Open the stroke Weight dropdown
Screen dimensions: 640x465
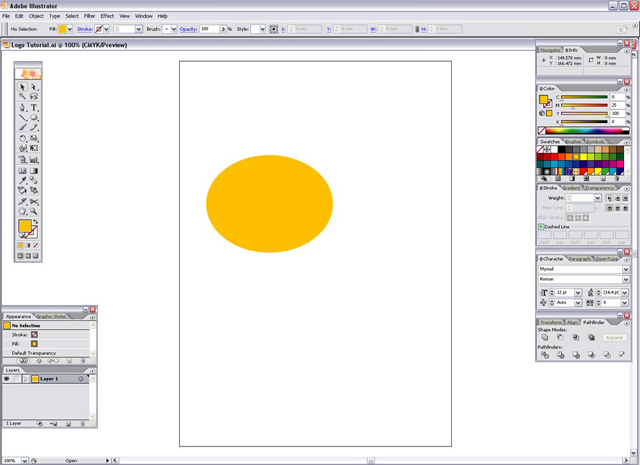point(598,198)
